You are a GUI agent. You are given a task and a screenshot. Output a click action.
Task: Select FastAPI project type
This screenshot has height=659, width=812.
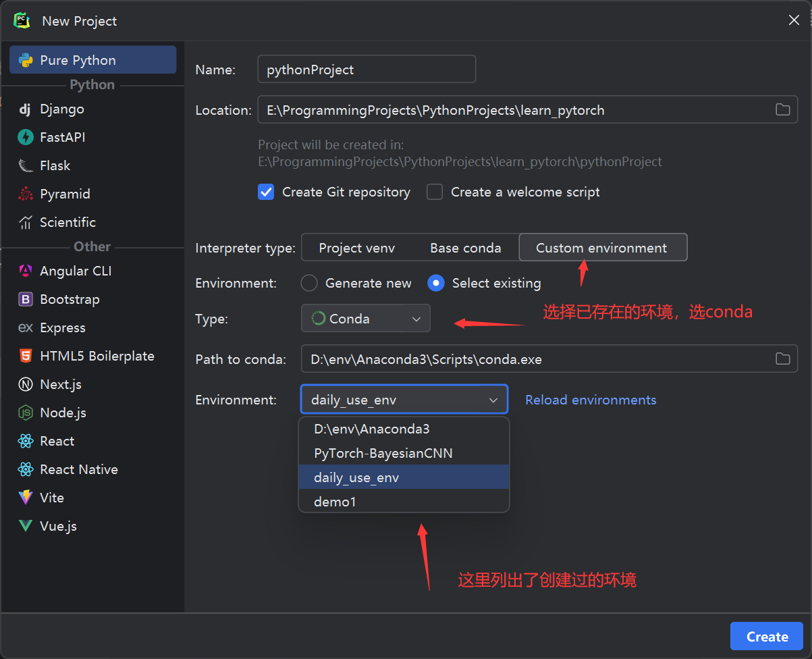tap(92, 137)
